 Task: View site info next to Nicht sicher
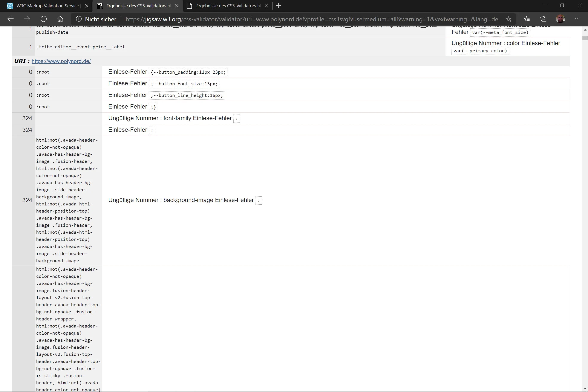pyautogui.click(x=79, y=19)
